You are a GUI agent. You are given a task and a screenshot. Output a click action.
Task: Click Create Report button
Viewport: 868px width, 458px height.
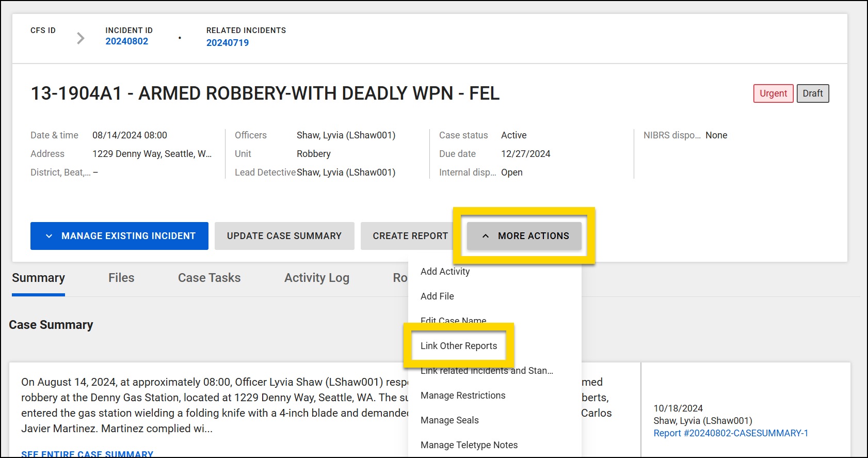point(410,236)
